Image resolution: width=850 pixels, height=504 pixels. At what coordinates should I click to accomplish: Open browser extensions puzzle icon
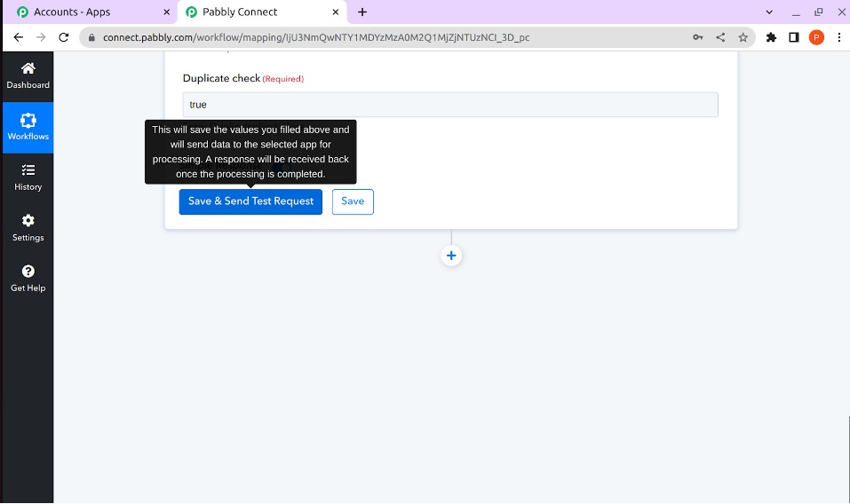pos(771,37)
